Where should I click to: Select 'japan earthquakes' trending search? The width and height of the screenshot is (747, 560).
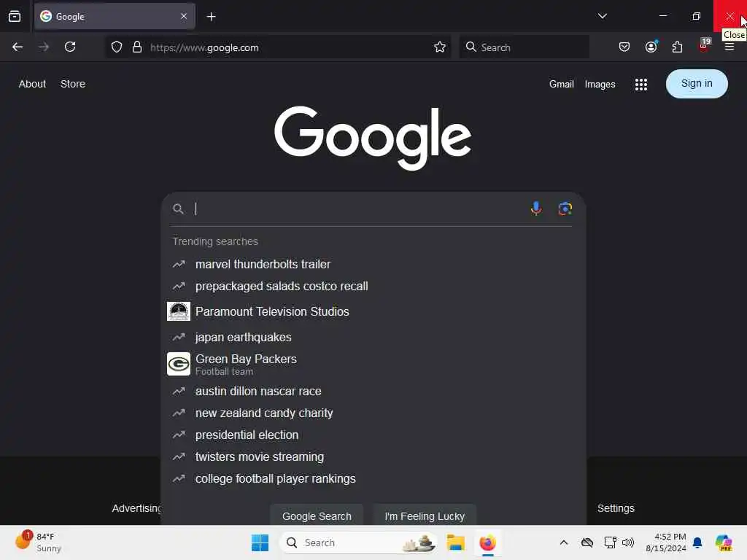373,337
